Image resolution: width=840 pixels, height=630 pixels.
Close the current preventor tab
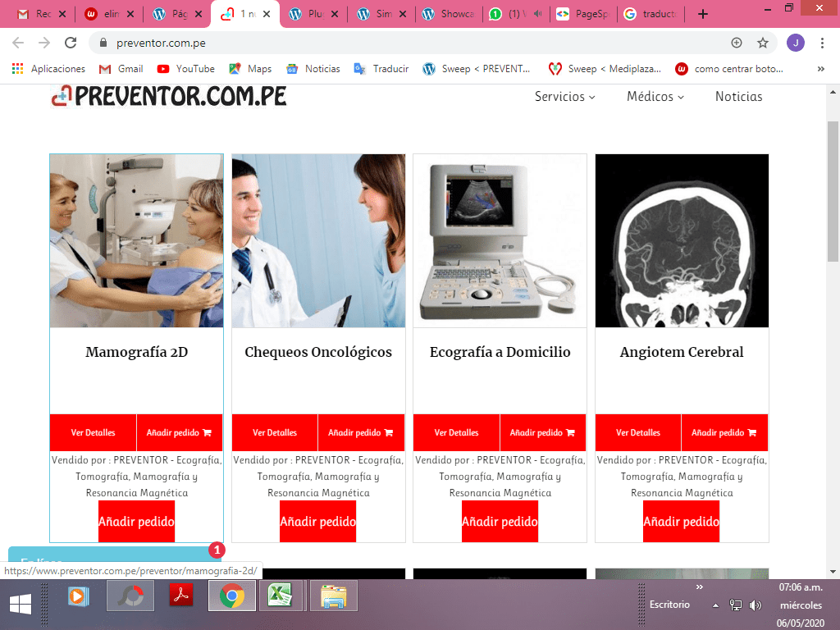267,14
